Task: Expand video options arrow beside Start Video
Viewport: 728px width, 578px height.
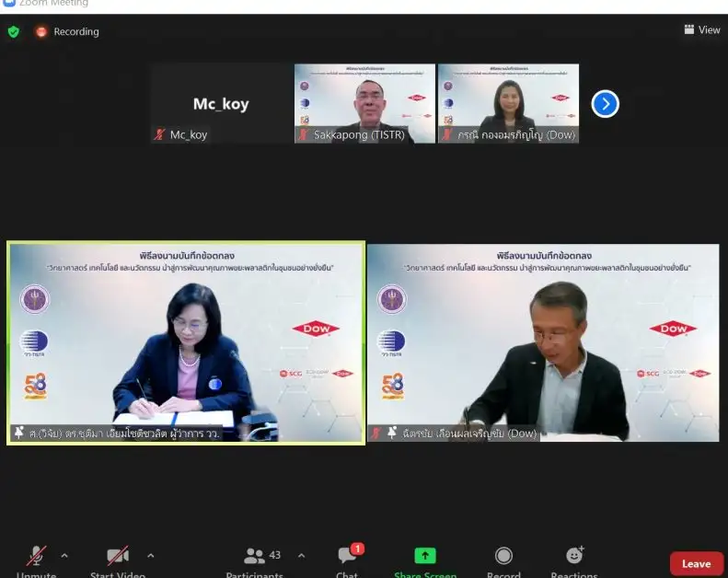Action: [x=151, y=556]
